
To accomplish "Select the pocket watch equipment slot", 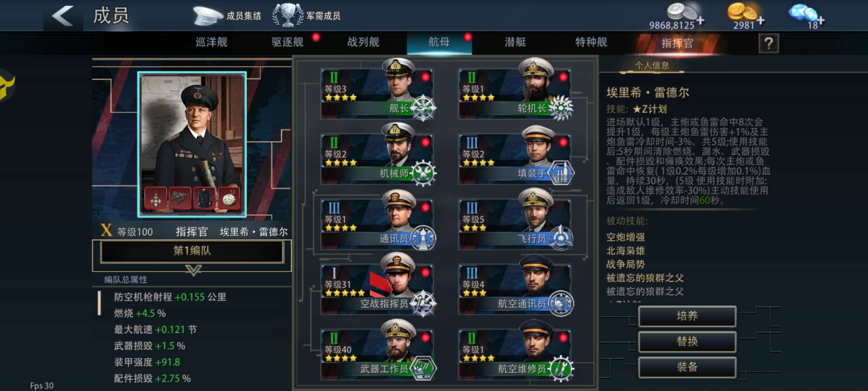I will (x=229, y=198).
